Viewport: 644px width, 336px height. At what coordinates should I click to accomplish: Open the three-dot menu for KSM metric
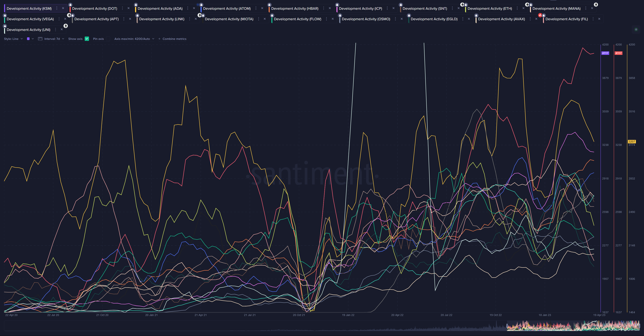click(x=57, y=8)
